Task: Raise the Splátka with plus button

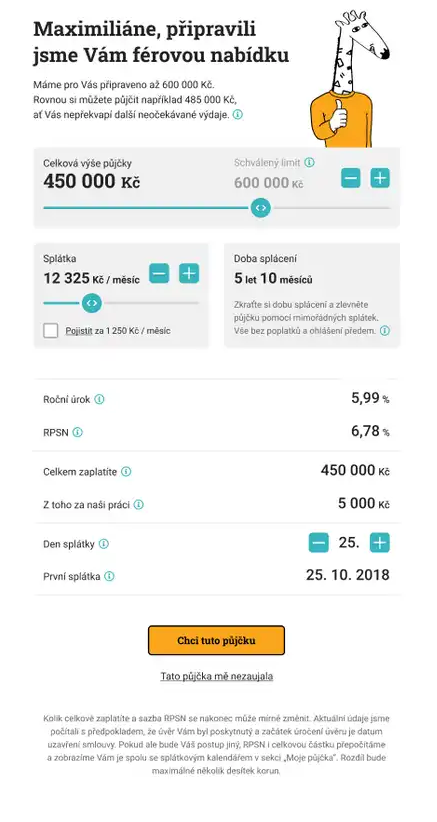Action: pos(189,273)
